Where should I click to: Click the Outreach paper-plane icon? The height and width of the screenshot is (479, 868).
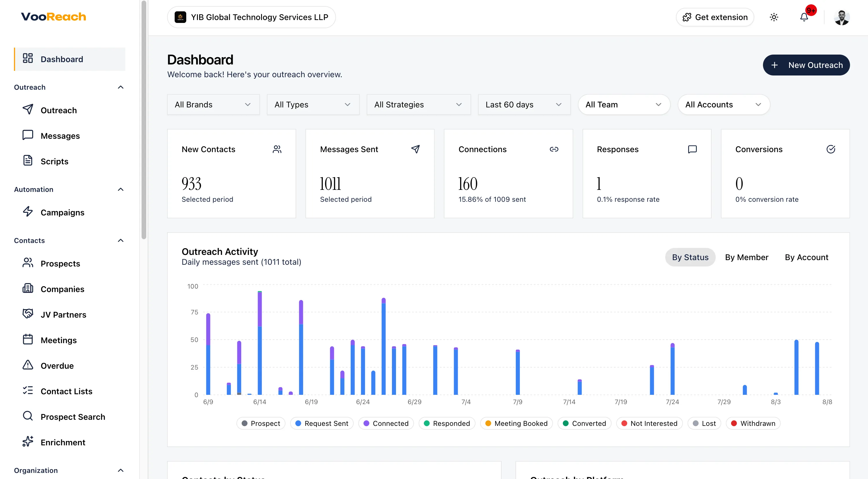28,109
